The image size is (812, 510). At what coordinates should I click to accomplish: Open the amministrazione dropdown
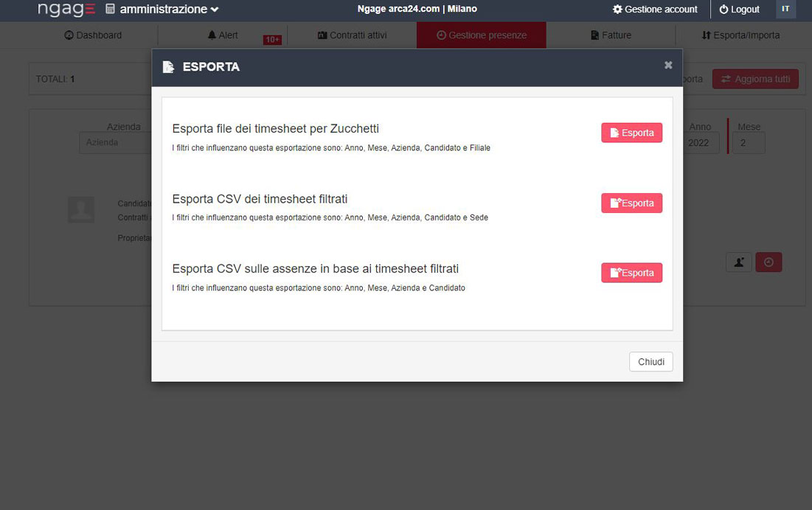(x=162, y=10)
